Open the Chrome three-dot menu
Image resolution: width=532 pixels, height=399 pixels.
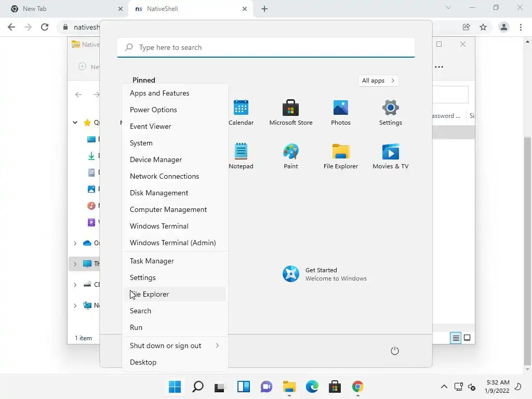[x=521, y=27]
